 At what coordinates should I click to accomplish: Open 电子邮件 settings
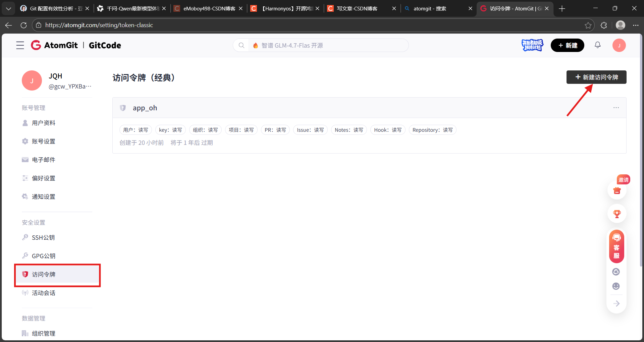[x=44, y=160]
